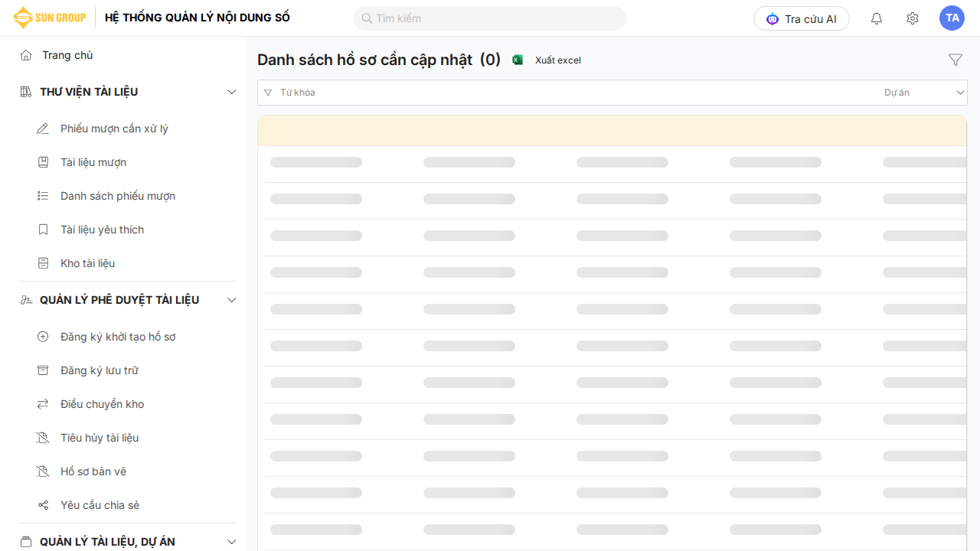Open Phiếu mượn cần xử lý
980x551 pixels.
114,129
